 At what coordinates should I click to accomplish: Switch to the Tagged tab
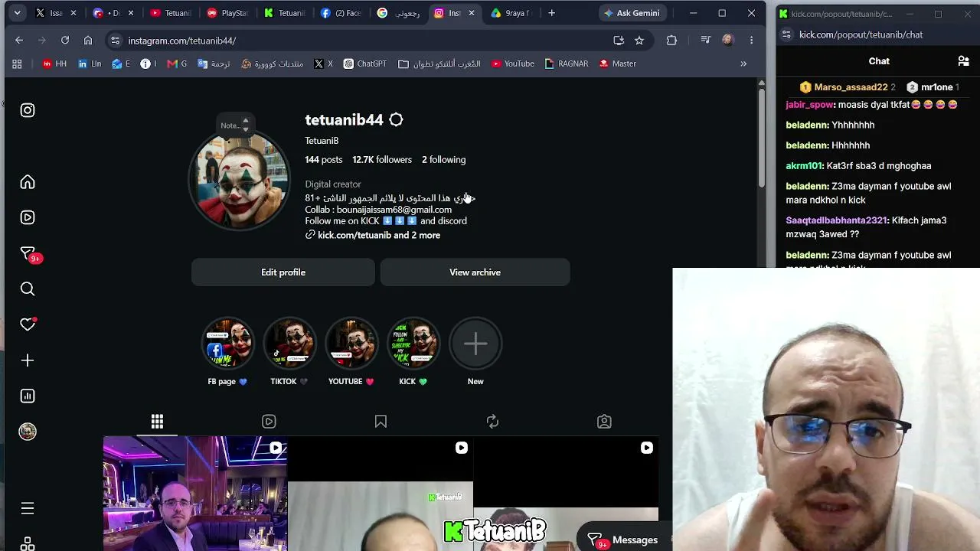pyautogui.click(x=604, y=422)
